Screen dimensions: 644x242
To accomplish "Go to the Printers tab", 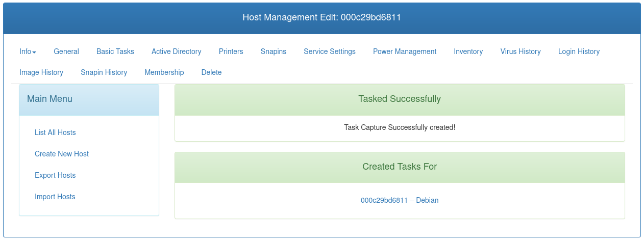I will pyautogui.click(x=231, y=51).
